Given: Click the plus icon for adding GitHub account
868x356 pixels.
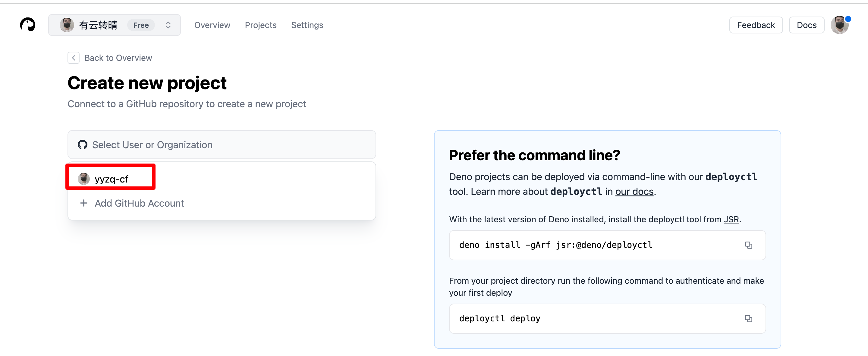Looking at the screenshot, I should (x=83, y=203).
